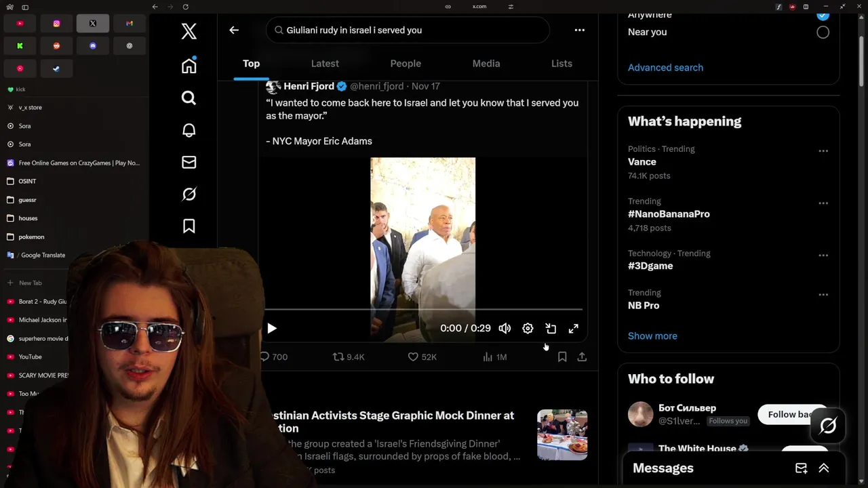Switch to the Lists tab
The height and width of the screenshot is (488, 868).
pos(561,63)
